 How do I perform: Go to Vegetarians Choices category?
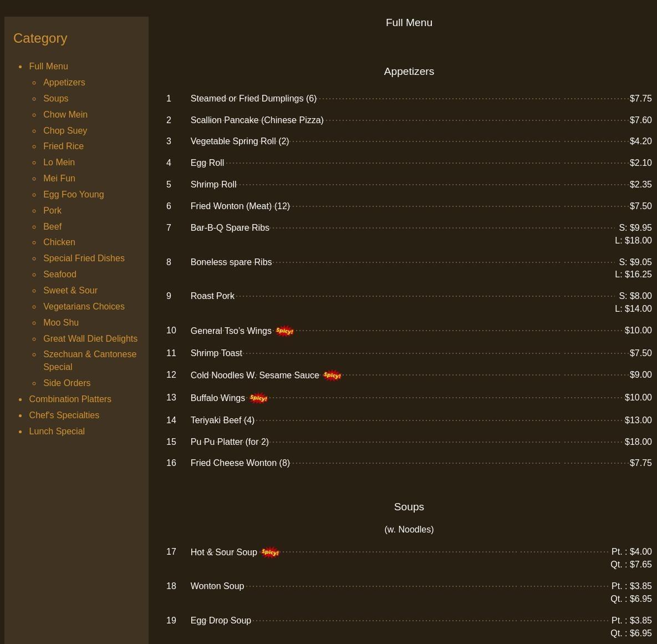coord(84,306)
